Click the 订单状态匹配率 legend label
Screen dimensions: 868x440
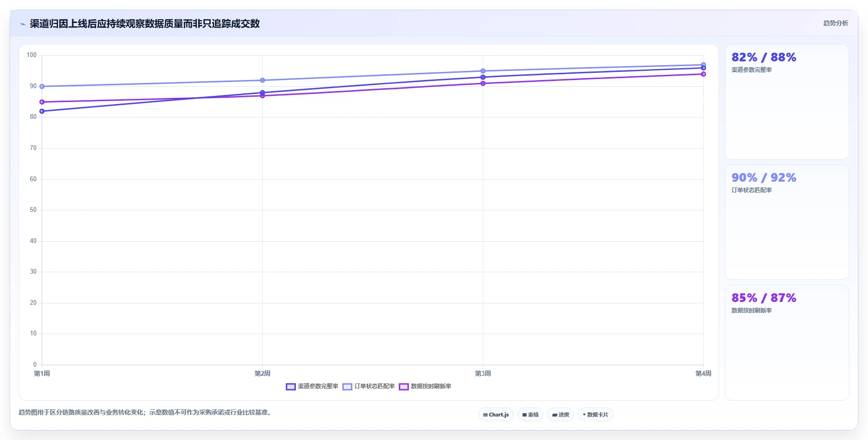tap(374, 386)
